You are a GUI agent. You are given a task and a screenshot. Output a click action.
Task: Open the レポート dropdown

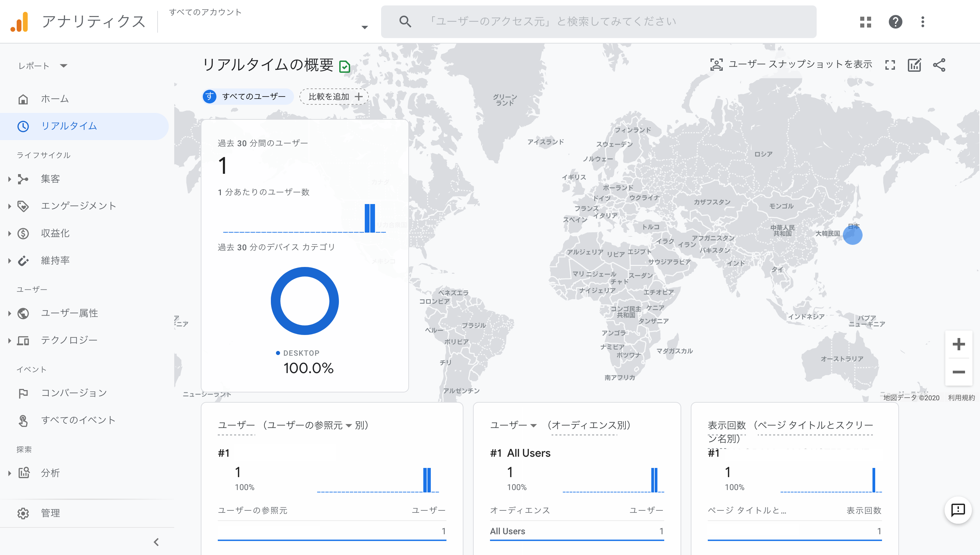(43, 66)
